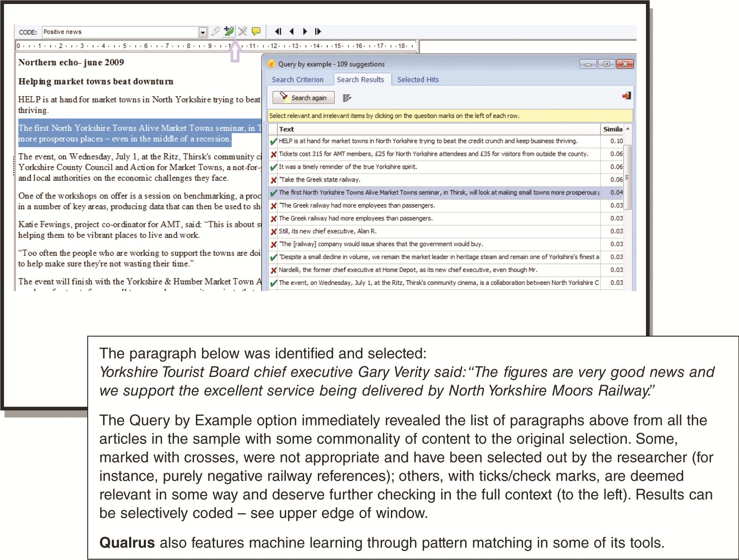The image size is (739, 560).
Task: Toggle cross mark for 'Take the Greek state railway' row
Action: tap(273, 180)
